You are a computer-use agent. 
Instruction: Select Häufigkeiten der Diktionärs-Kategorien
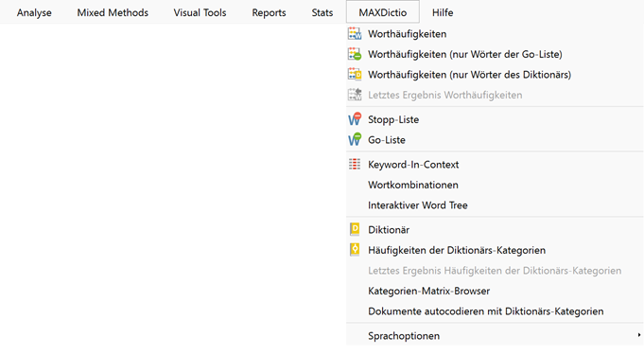457,250
